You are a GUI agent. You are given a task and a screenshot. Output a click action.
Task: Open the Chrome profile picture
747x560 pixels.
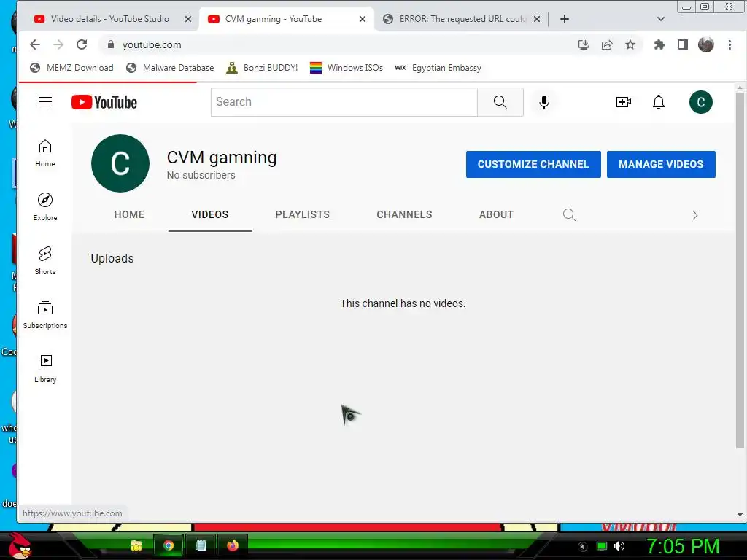706,44
